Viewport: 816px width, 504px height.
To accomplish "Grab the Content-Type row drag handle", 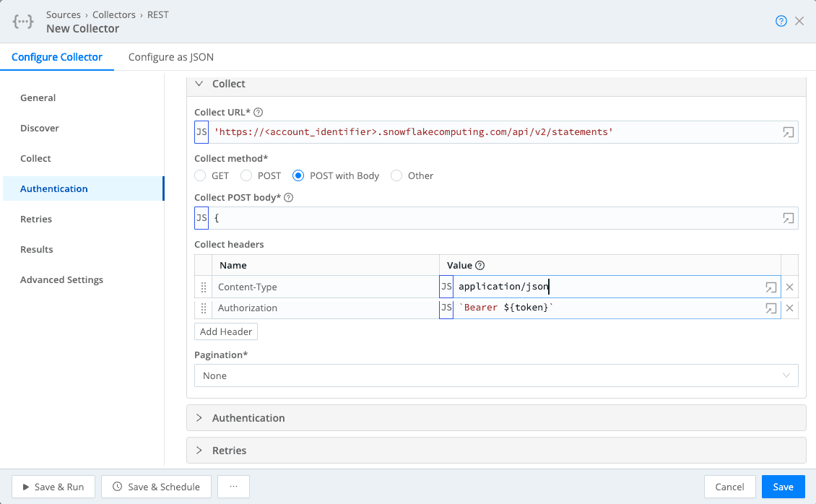I will 203,287.
